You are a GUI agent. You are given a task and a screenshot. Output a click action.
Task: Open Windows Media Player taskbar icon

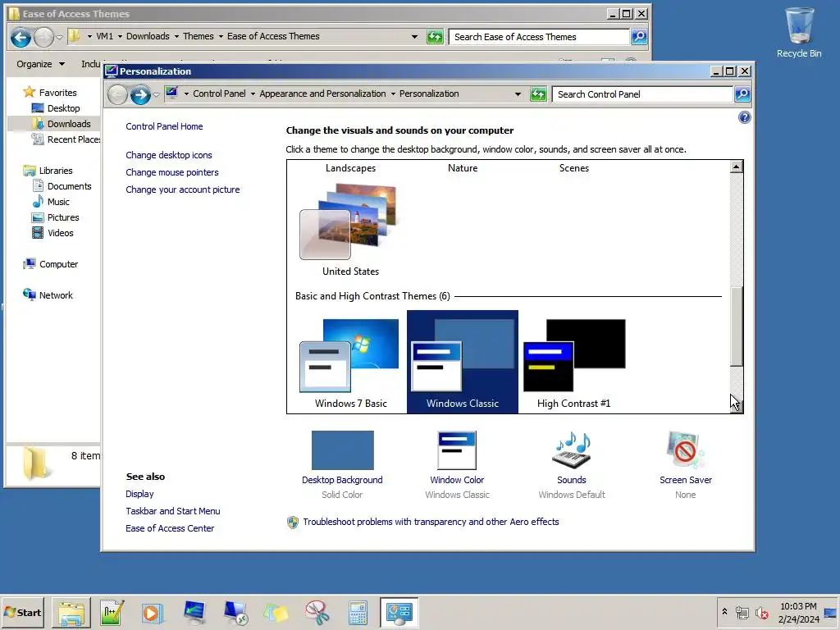152,612
